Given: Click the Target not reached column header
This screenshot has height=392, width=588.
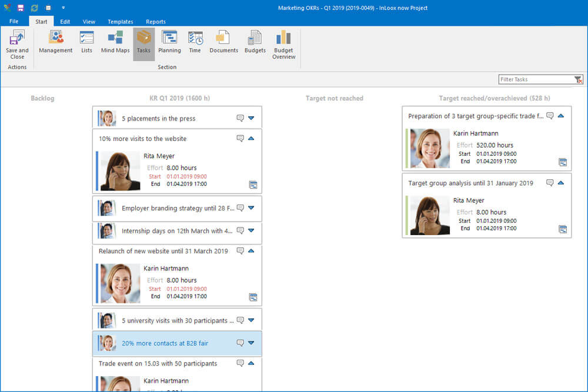Looking at the screenshot, I should (x=335, y=98).
